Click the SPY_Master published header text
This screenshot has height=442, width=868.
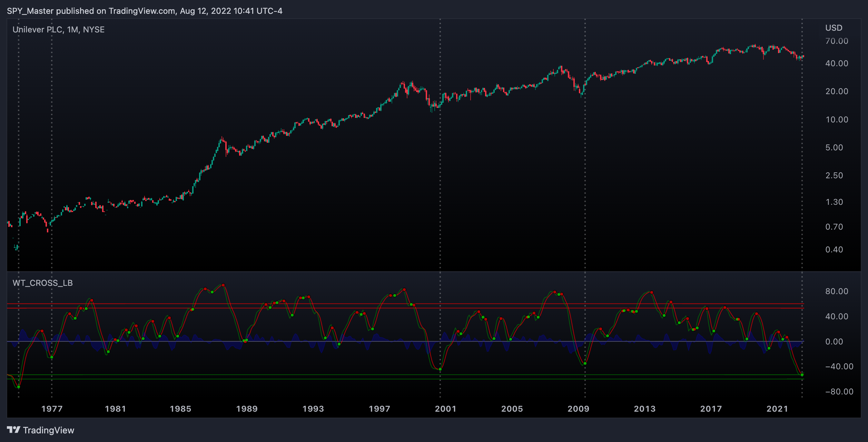point(145,11)
